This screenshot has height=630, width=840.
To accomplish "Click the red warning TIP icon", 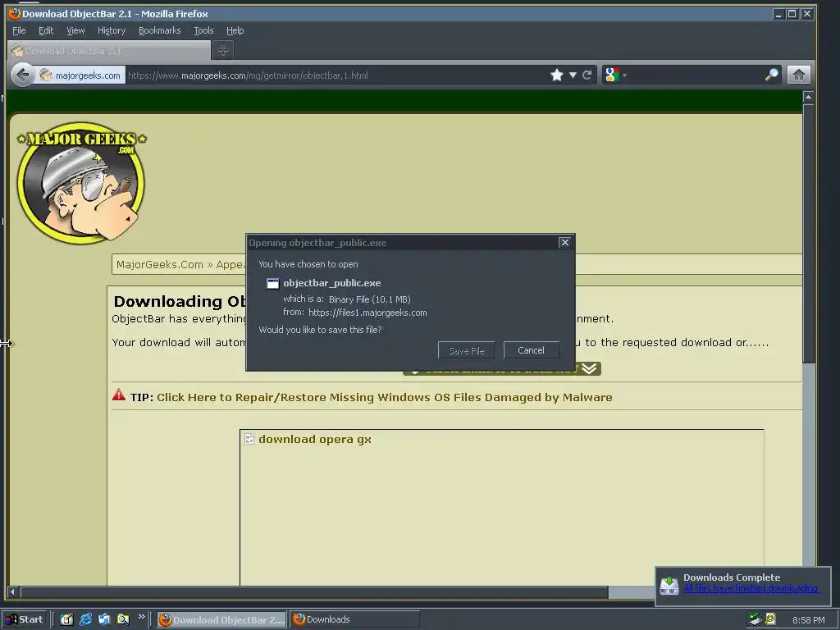I will point(119,395).
